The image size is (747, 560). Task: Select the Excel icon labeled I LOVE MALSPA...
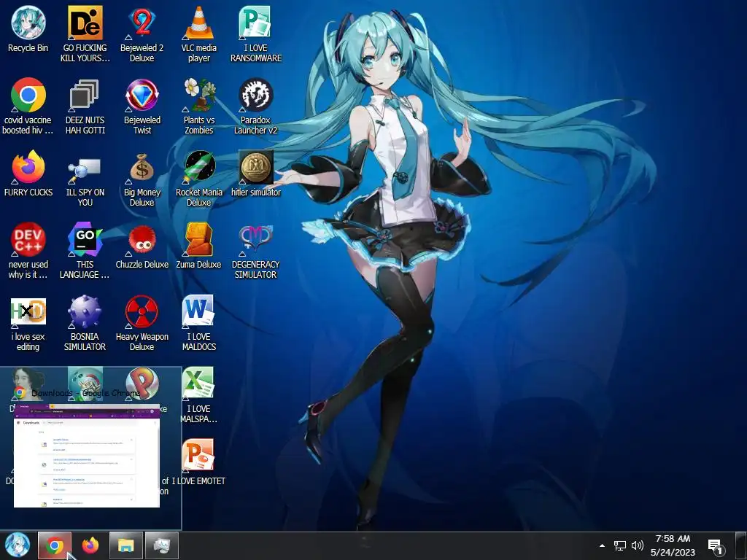click(x=198, y=384)
